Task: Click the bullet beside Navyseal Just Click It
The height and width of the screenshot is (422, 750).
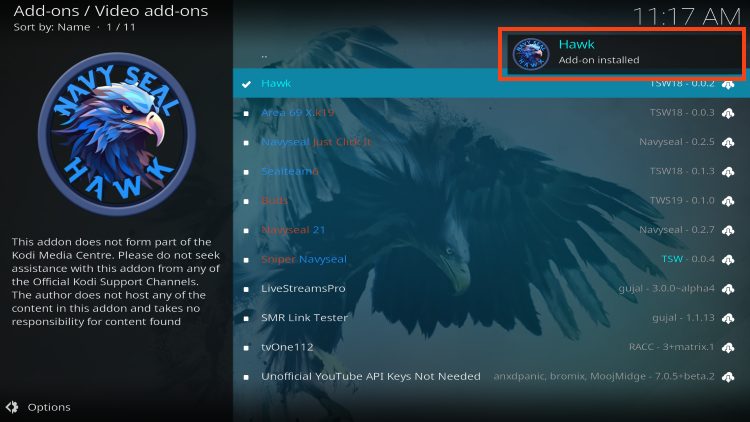Action: pos(246,143)
